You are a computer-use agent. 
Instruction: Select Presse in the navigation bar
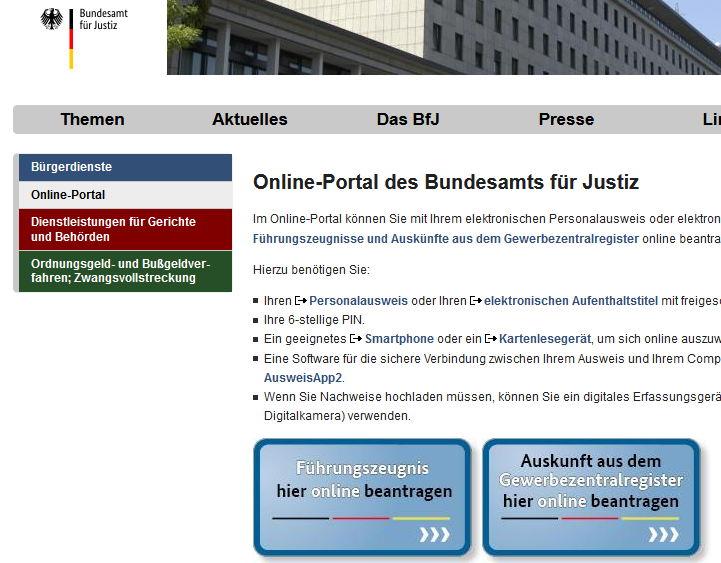566,119
